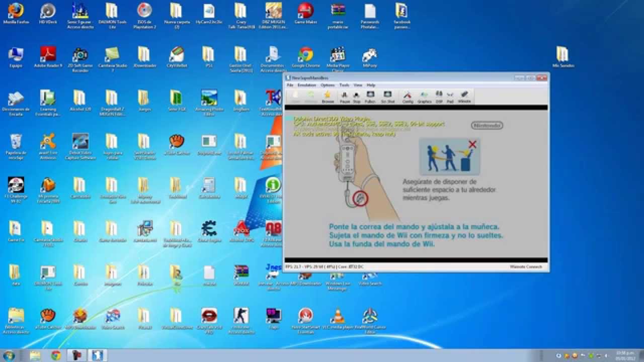Screen dimensions: 644x362
Task: Select the ISOS de Playstation 2 icon
Action: point(144,16)
